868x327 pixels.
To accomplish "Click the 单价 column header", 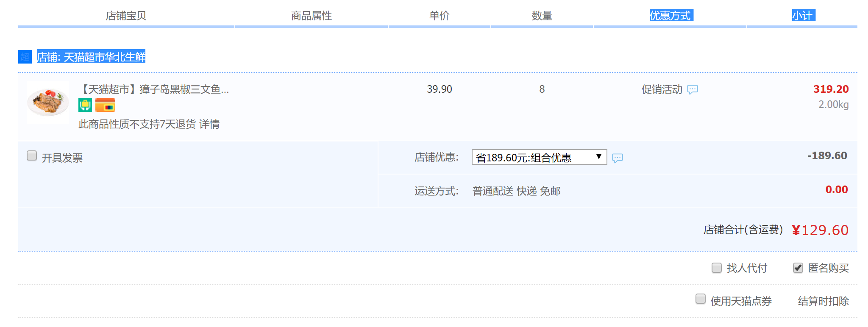I will (x=440, y=16).
